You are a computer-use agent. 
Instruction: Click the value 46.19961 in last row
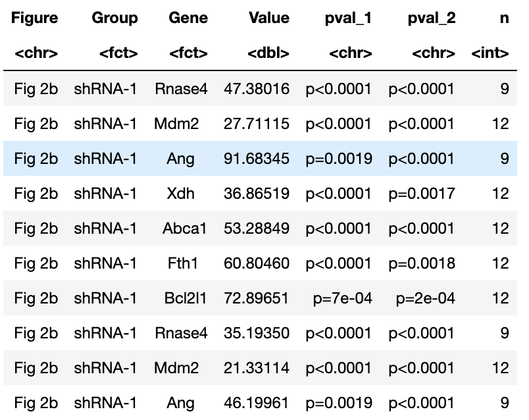click(x=257, y=403)
